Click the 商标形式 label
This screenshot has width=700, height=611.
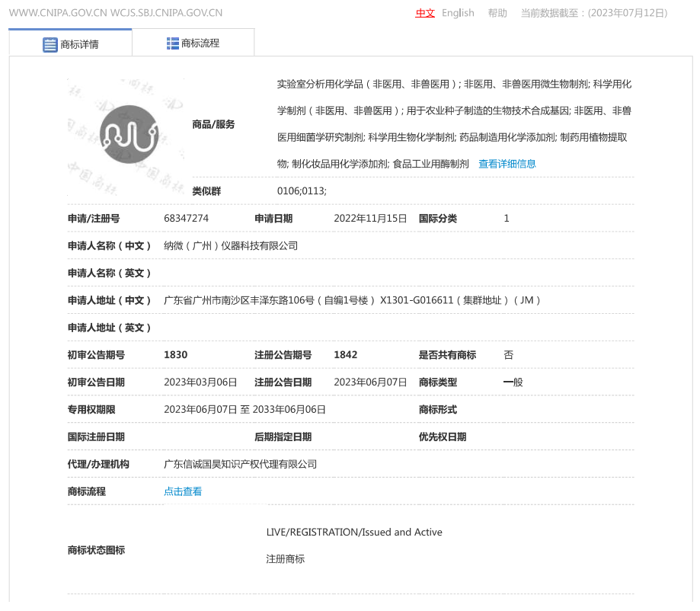437,410
